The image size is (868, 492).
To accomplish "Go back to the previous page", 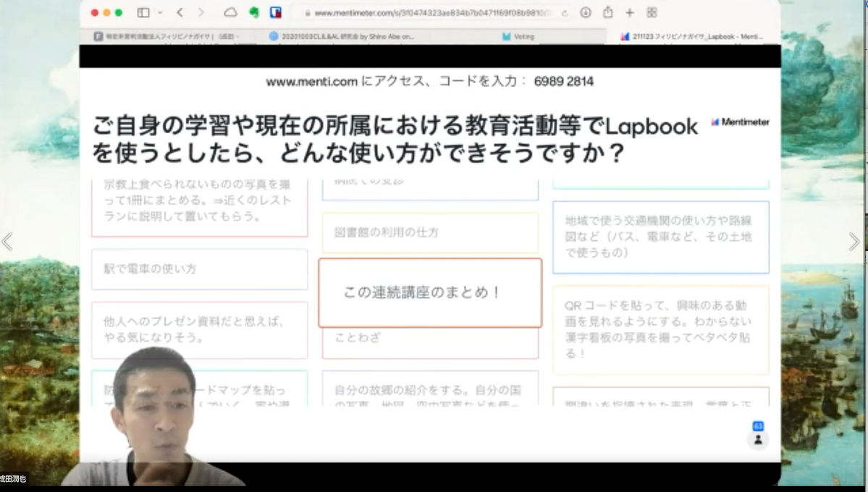I will 180,12.
